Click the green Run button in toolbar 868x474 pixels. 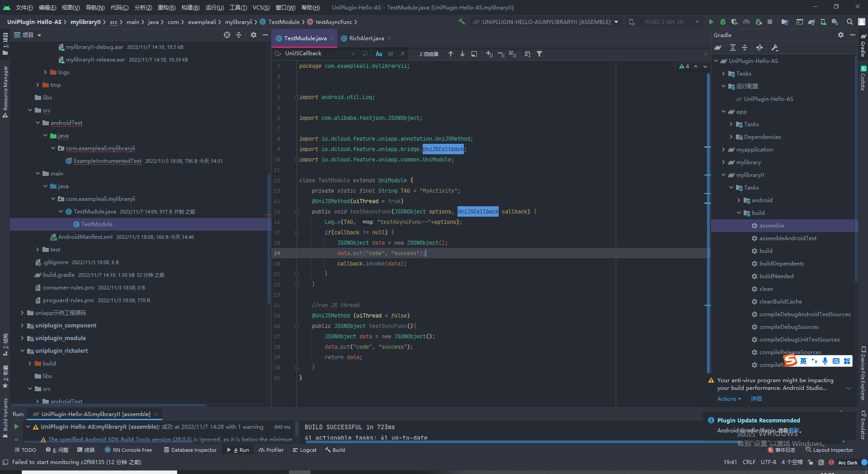[711, 22]
